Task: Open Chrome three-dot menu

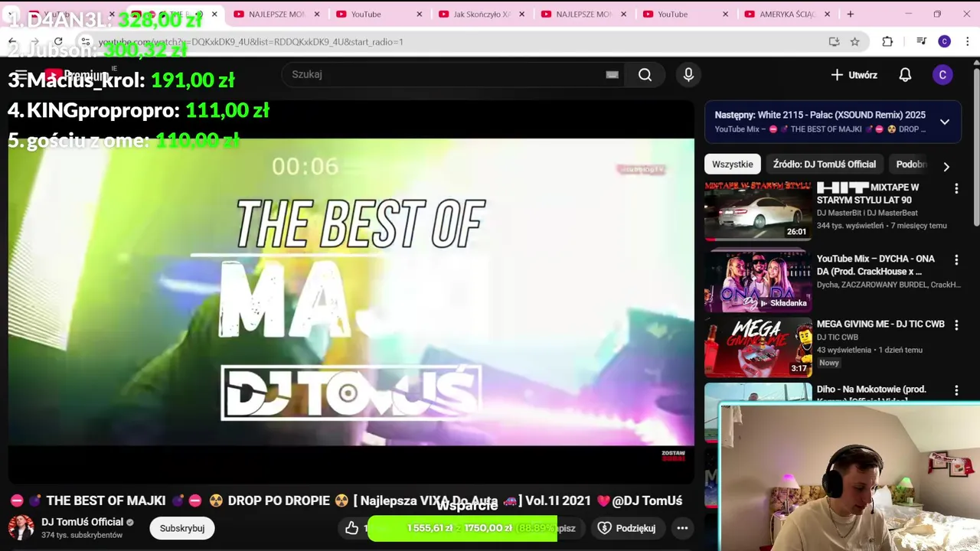Action: tap(968, 41)
